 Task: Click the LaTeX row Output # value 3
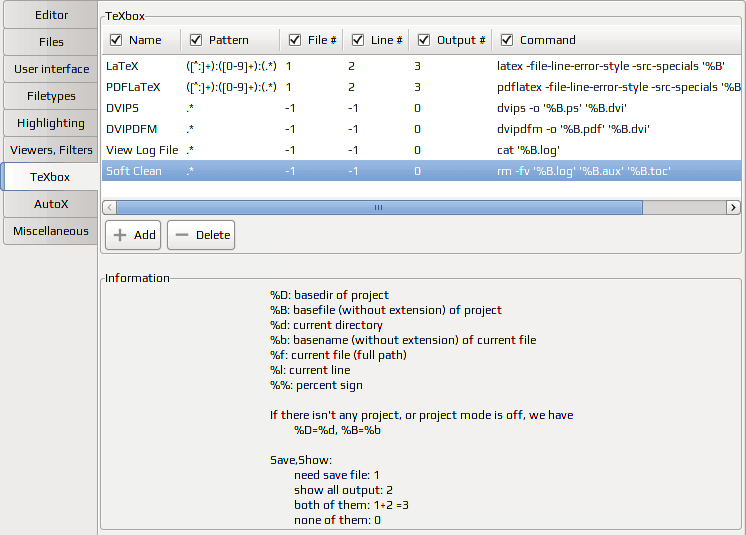click(417, 66)
